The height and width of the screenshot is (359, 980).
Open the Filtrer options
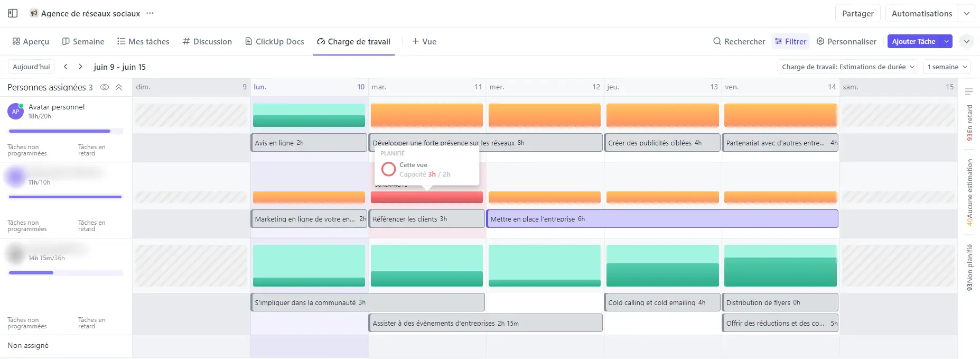pyautogui.click(x=791, y=41)
